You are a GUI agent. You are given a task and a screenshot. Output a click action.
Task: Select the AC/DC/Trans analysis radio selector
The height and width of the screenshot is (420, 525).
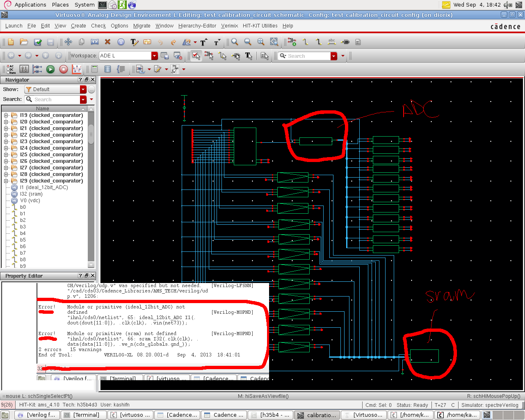point(11,69)
